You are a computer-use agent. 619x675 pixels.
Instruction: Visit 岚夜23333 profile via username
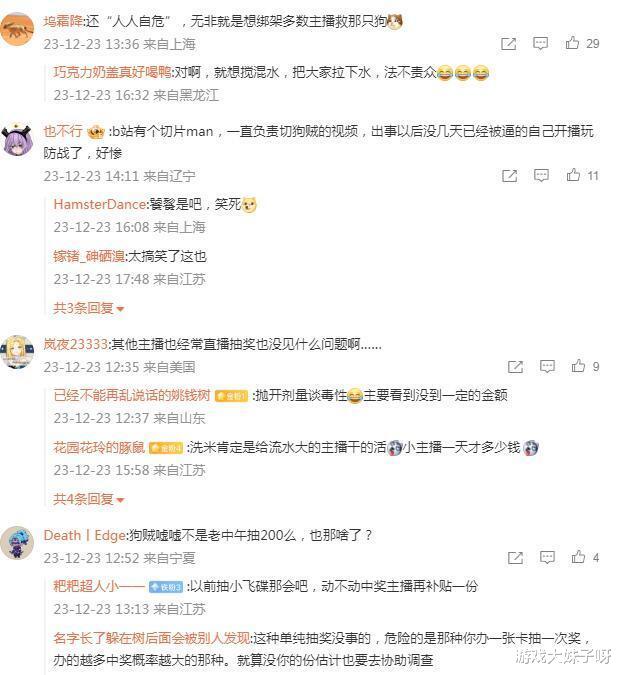coord(75,344)
